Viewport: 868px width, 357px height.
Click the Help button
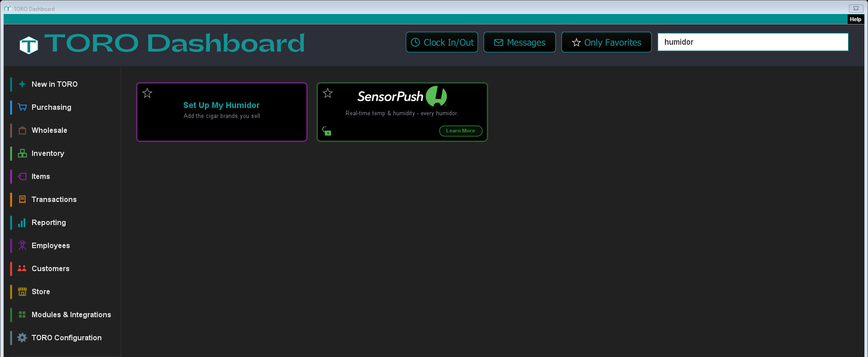point(855,19)
